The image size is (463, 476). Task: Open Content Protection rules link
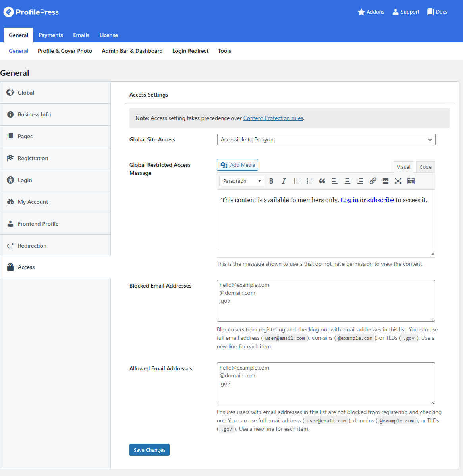click(273, 118)
